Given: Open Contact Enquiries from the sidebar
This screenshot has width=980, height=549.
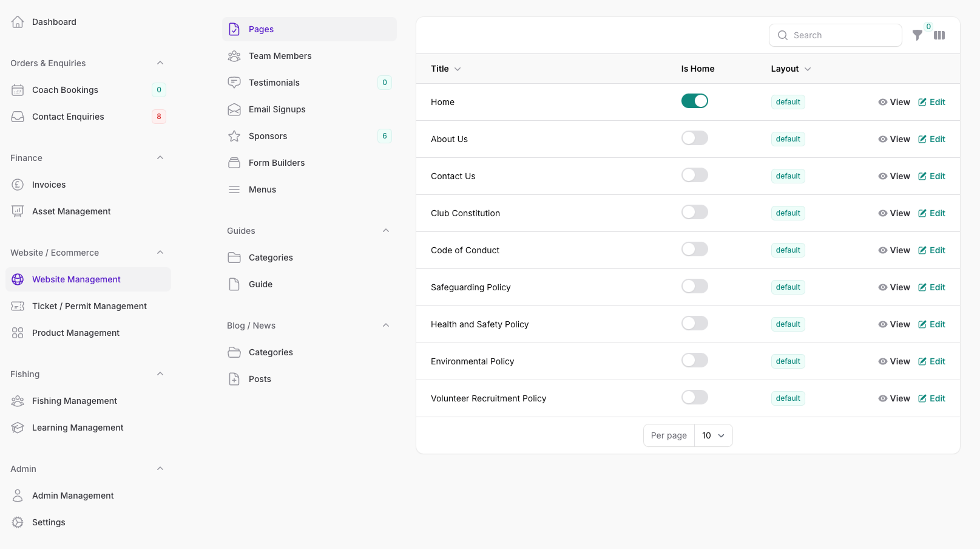Looking at the screenshot, I should 68,116.
